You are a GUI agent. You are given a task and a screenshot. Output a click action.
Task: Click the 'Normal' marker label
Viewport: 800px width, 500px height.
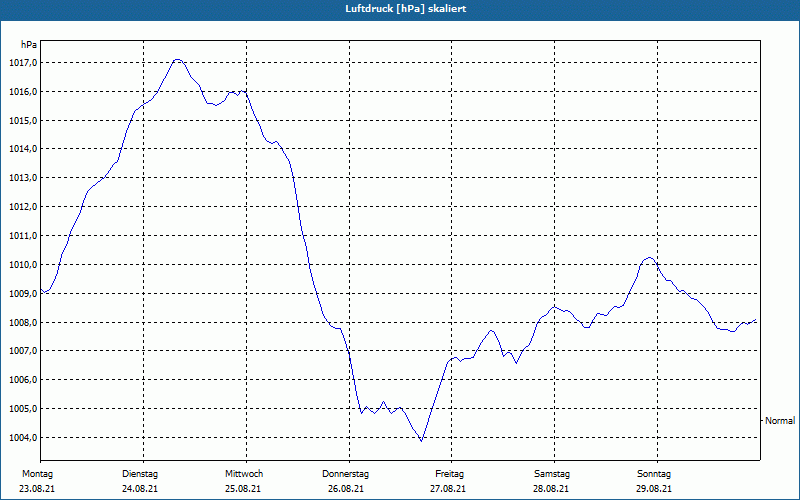pos(780,421)
